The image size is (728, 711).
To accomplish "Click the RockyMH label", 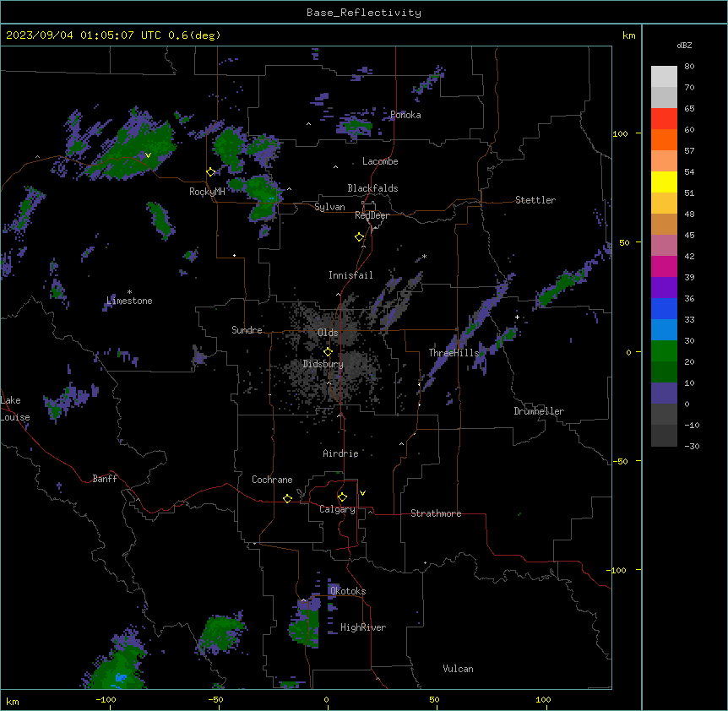I will 207,192.
